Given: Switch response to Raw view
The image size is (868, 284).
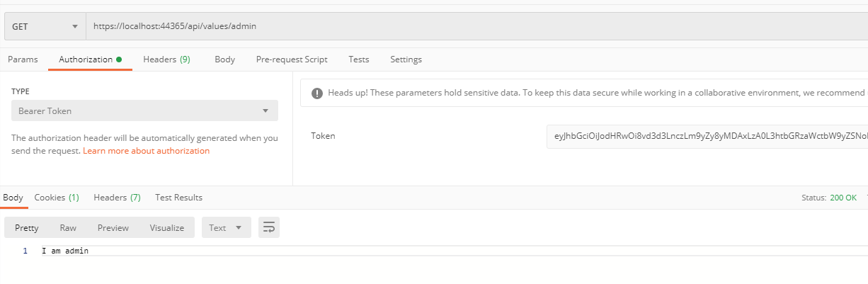Looking at the screenshot, I should tap(68, 227).
